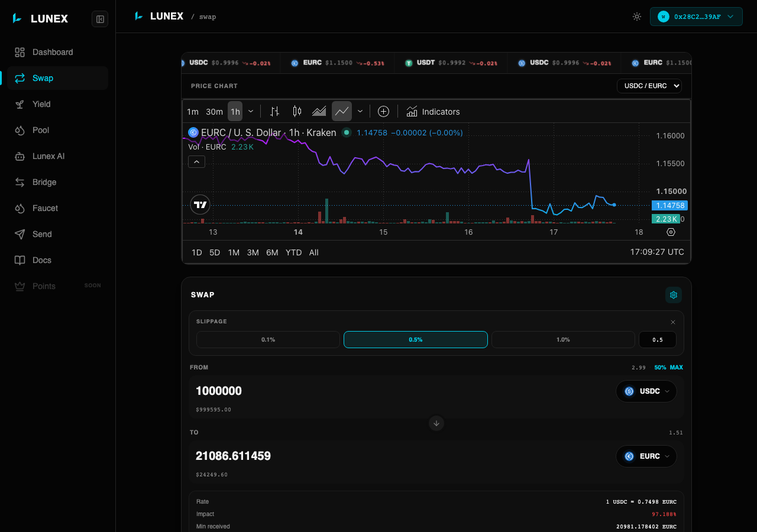Click the 97.188% impact value

664,514
